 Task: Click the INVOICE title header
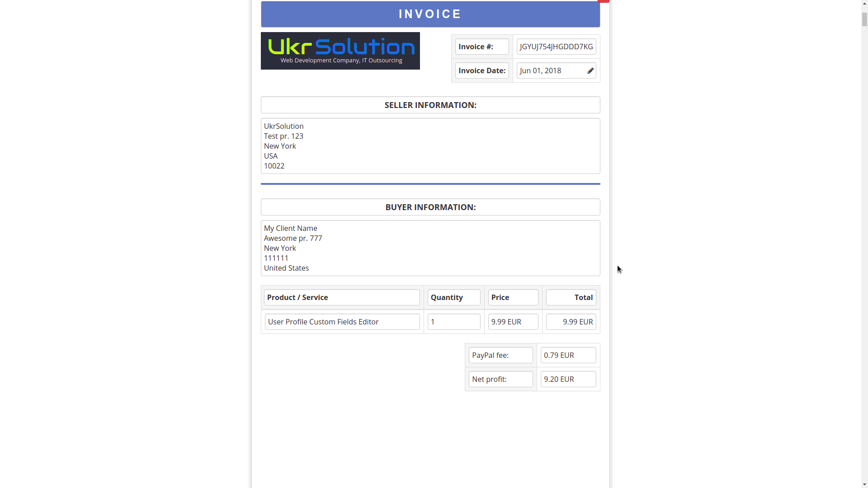click(x=430, y=14)
